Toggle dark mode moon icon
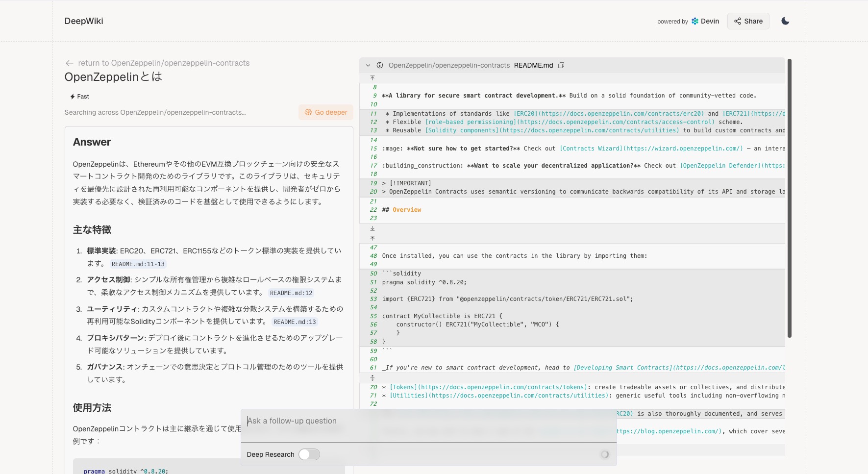868x474 pixels. (x=785, y=21)
